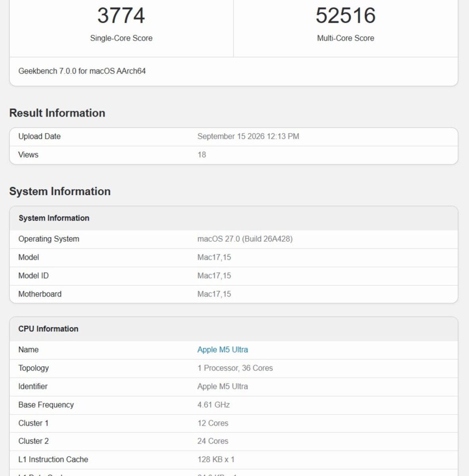Click the Motherboard label
Screen dimensions: 469x476
[x=40, y=294]
